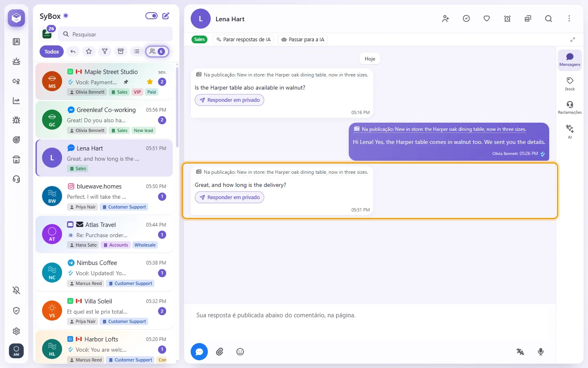Open the alarm siren sidebar icon
Image resolution: width=588 pixels, height=368 pixels.
(16, 61)
